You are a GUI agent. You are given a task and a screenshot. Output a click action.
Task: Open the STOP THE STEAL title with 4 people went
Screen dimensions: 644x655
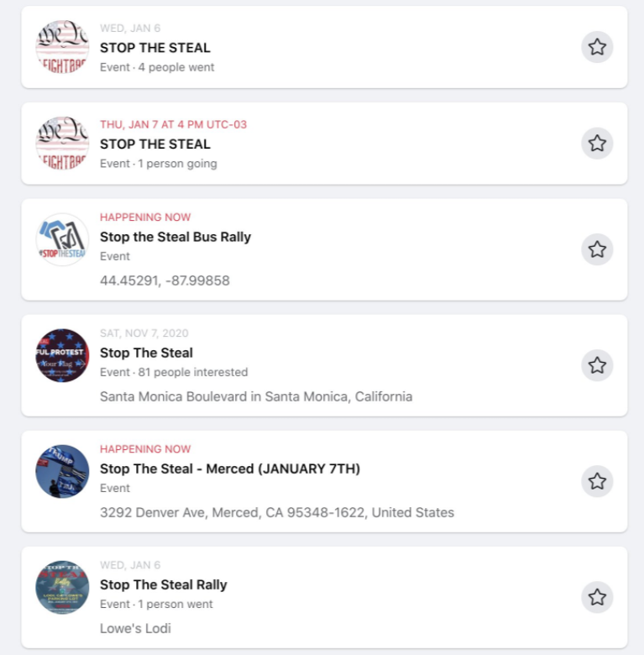pos(155,48)
